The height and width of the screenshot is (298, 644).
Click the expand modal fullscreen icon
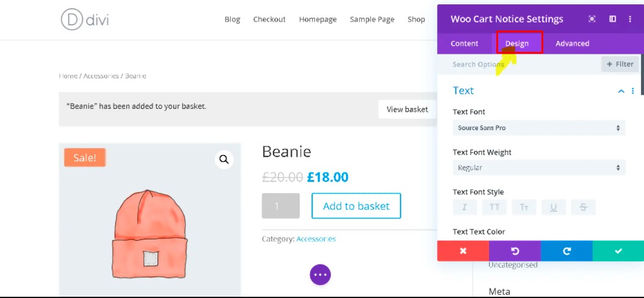tap(592, 19)
